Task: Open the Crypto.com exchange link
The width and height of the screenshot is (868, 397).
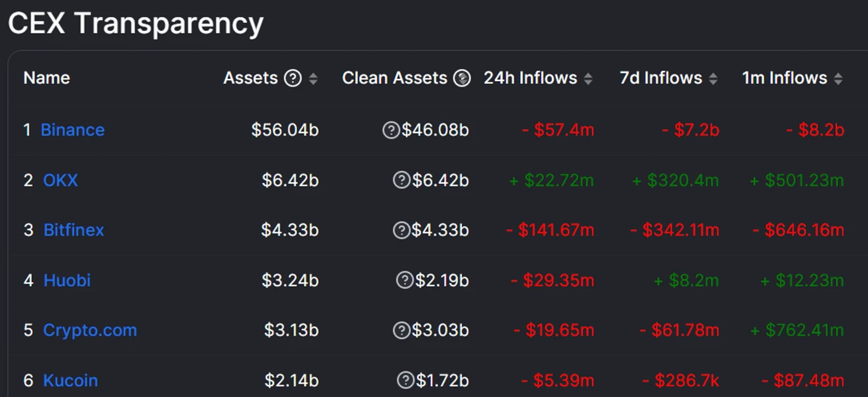Action: click(90, 330)
